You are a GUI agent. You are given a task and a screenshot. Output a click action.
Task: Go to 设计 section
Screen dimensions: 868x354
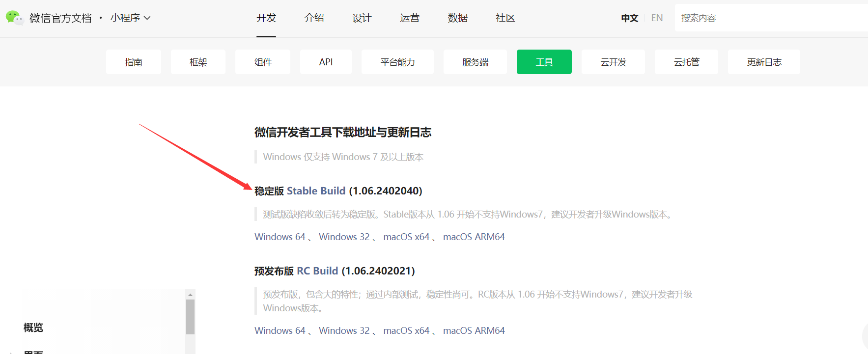(362, 18)
